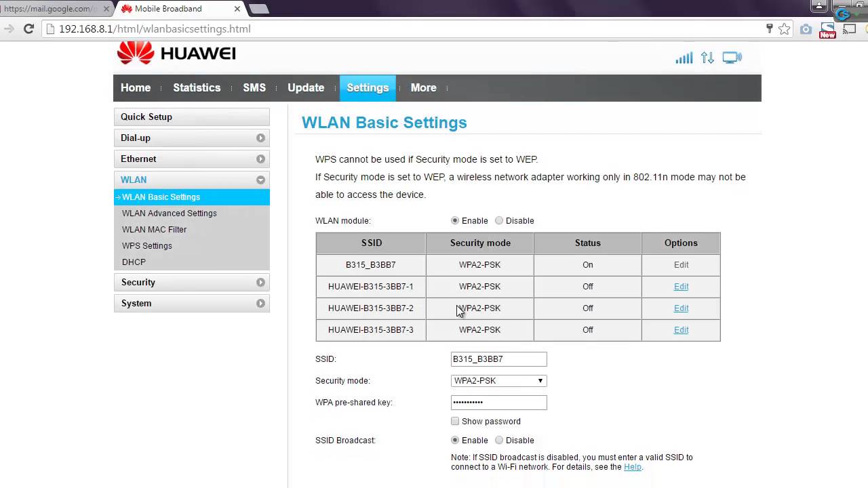Click the SSID column header

point(371,243)
